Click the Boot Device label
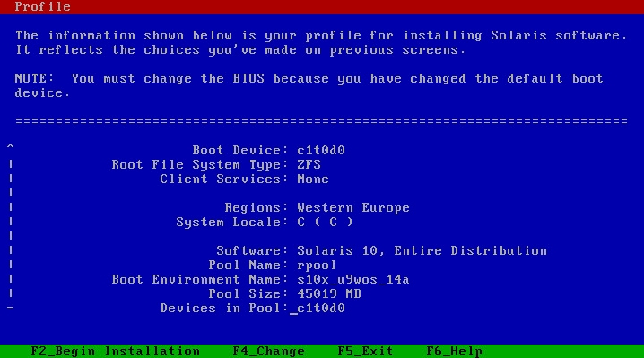Viewport: 644px width, 358px height. click(240, 150)
